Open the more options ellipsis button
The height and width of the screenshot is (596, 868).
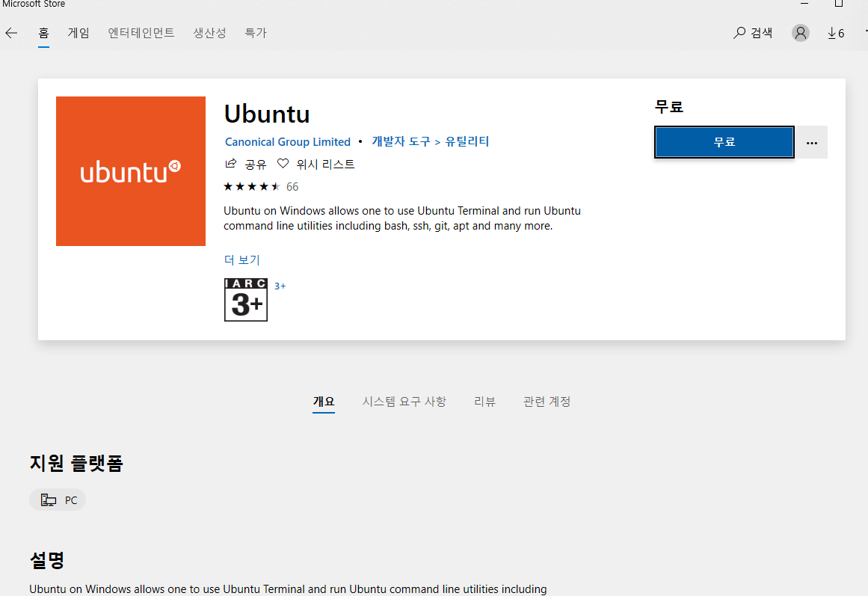point(811,142)
